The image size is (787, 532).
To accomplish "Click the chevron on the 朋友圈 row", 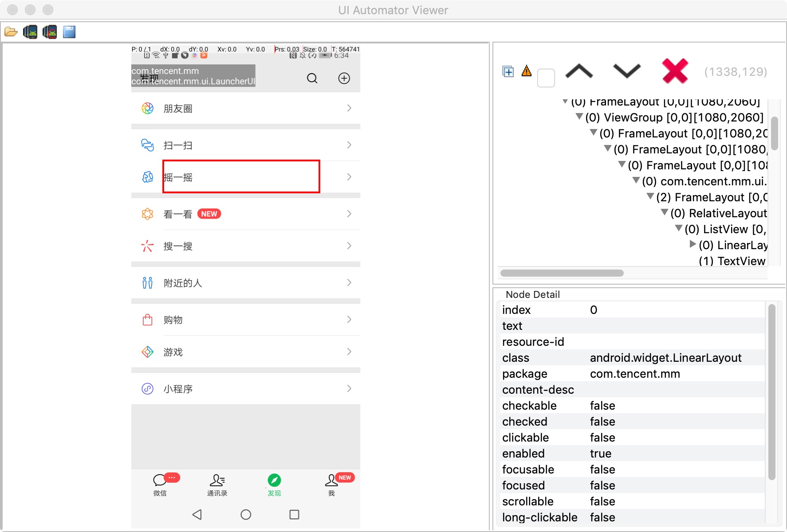I will tap(349, 108).
